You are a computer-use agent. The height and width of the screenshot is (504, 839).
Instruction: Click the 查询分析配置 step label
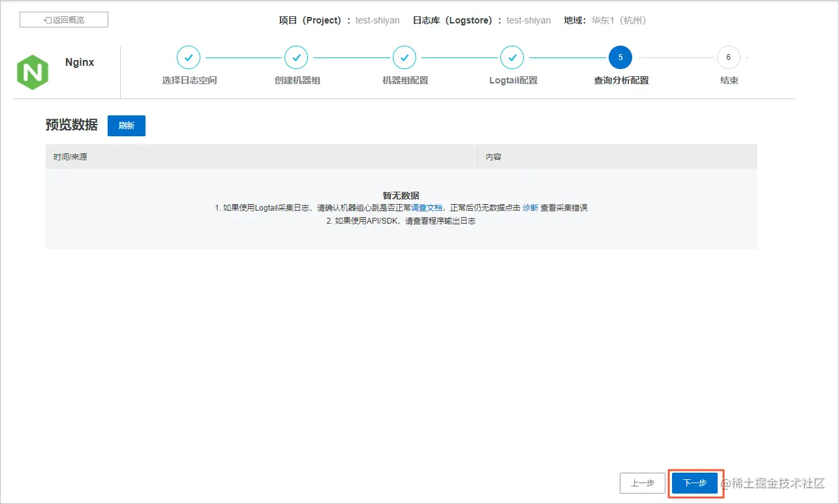(621, 81)
